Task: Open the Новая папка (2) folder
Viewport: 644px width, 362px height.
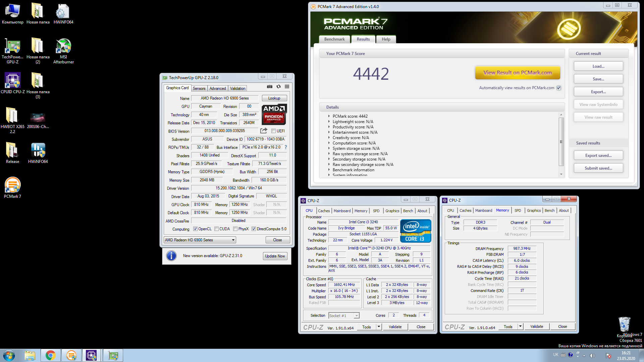Action: click(38, 51)
